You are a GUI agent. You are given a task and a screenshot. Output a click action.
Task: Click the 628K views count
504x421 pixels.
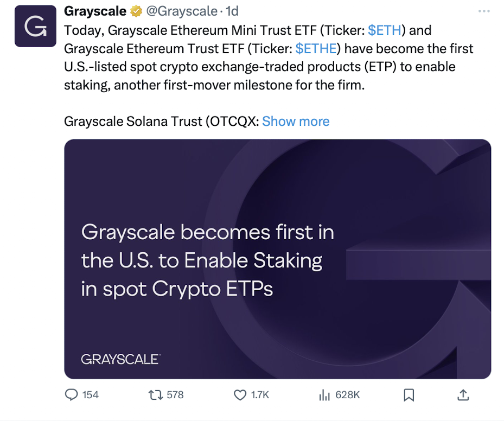pyautogui.click(x=347, y=395)
